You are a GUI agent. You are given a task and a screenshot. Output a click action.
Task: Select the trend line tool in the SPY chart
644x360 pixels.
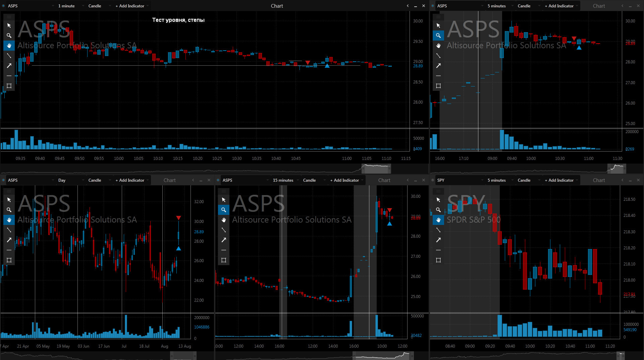tap(438, 230)
